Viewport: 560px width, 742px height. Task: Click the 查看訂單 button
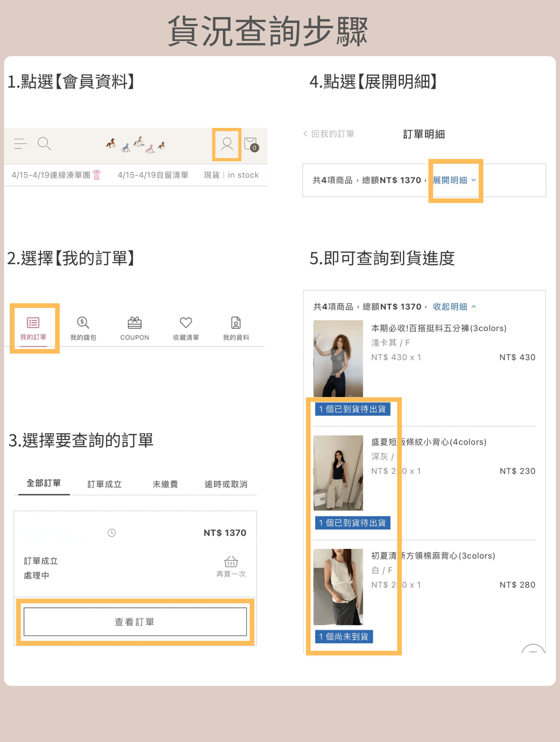[x=135, y=622]
